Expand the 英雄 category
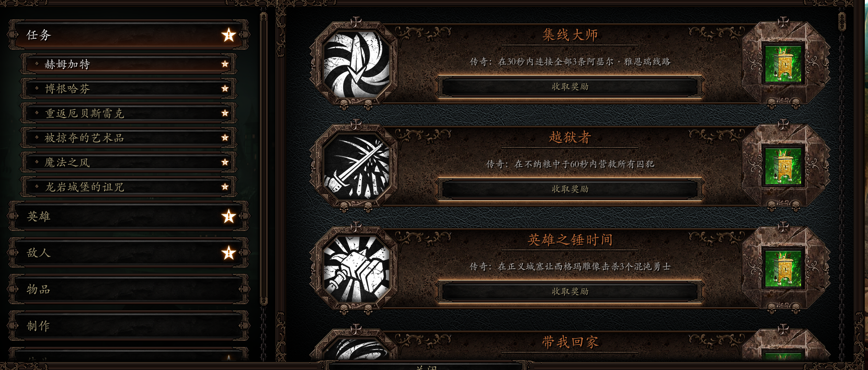The width and height of the screenshot is (868, 370). (x=129, y=216)
